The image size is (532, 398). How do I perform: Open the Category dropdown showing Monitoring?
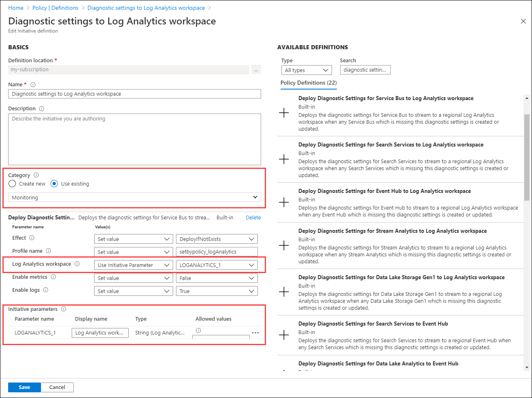(134, 197)
